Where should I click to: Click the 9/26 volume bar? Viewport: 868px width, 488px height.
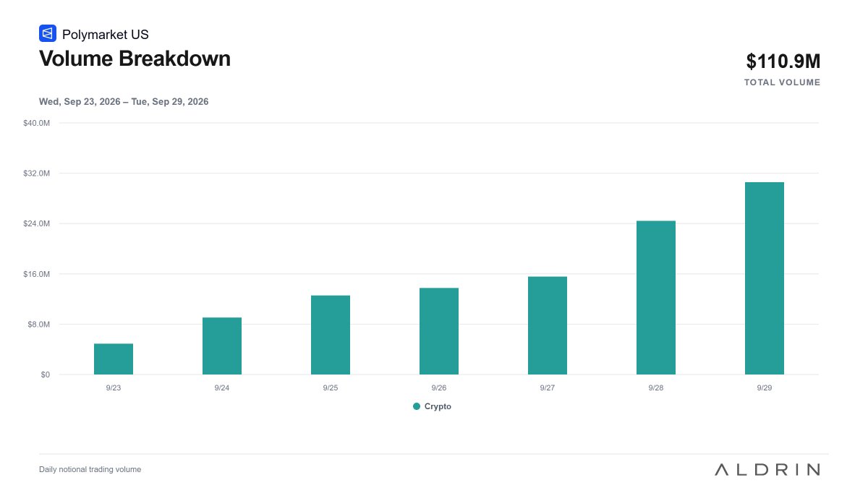pyautogui.click(x=439, y=331)
